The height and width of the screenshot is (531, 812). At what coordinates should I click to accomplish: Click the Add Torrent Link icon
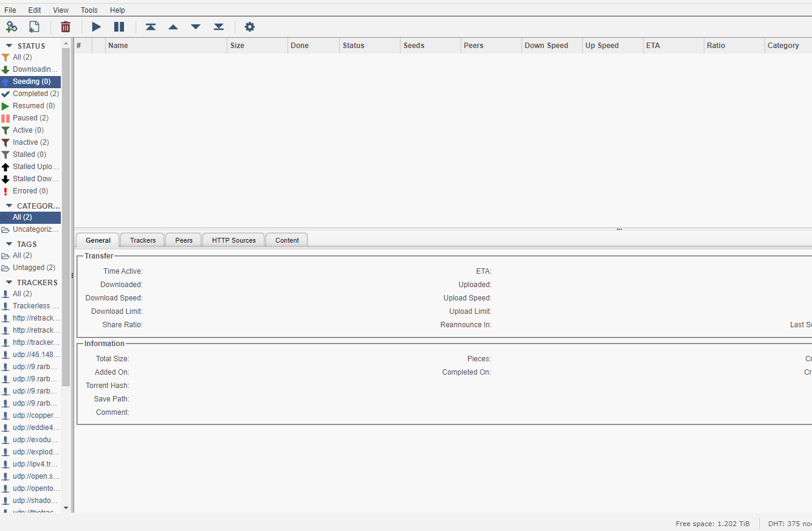[x=12, y=27]
